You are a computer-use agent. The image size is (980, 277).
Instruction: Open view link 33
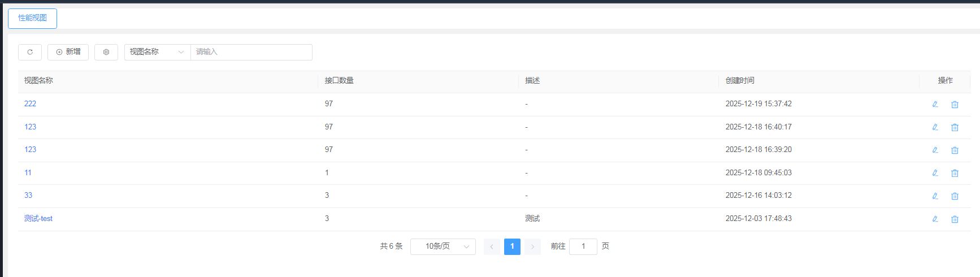click(28, 195)
